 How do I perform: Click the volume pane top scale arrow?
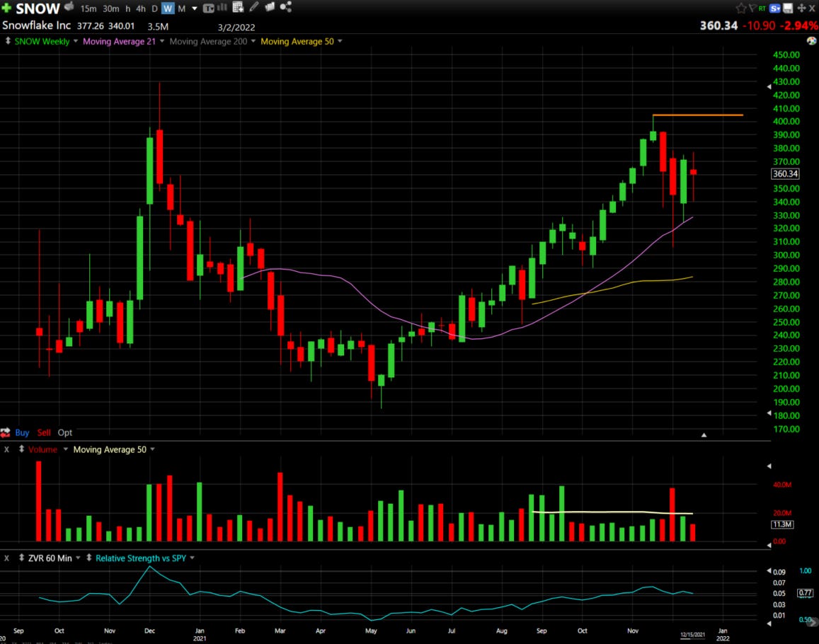(x=769, y=466)
